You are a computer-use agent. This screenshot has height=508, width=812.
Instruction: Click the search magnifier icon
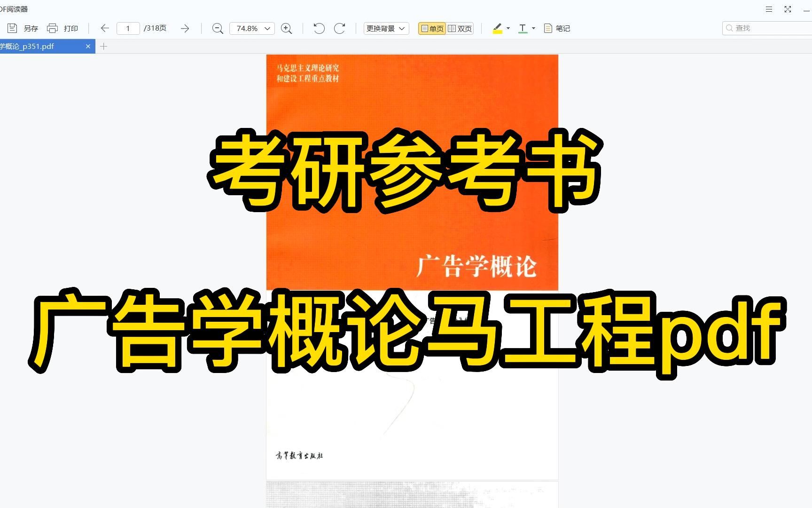[x=730, y=28]
